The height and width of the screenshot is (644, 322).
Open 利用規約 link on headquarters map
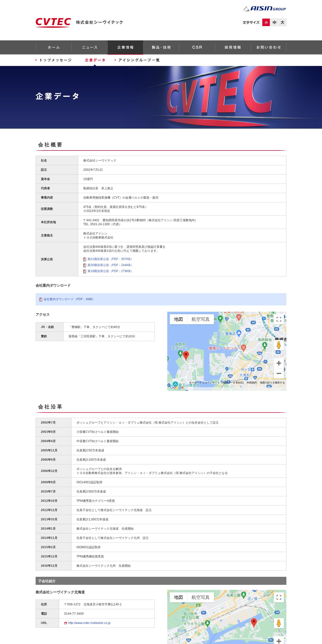(x=252, y=383)
